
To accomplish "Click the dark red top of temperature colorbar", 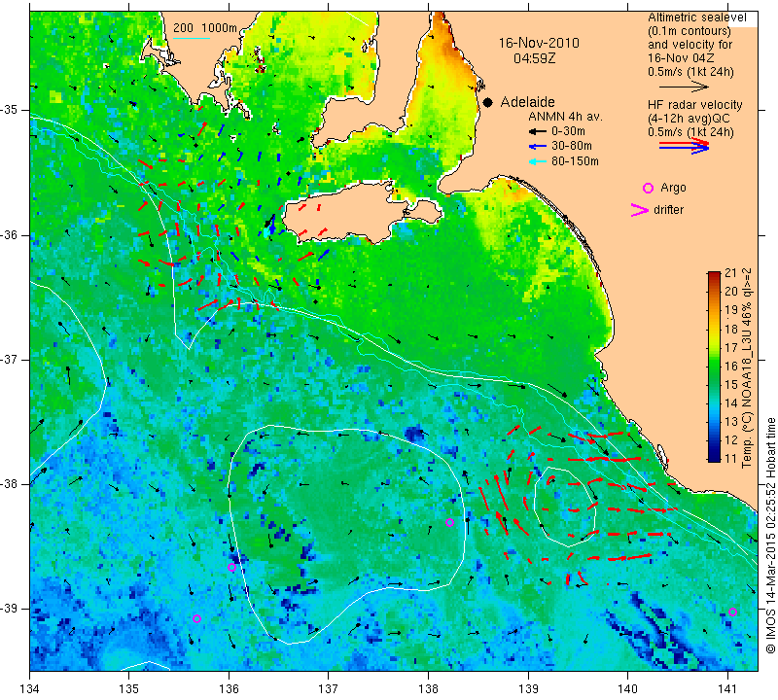I will (x=714, y=275).
